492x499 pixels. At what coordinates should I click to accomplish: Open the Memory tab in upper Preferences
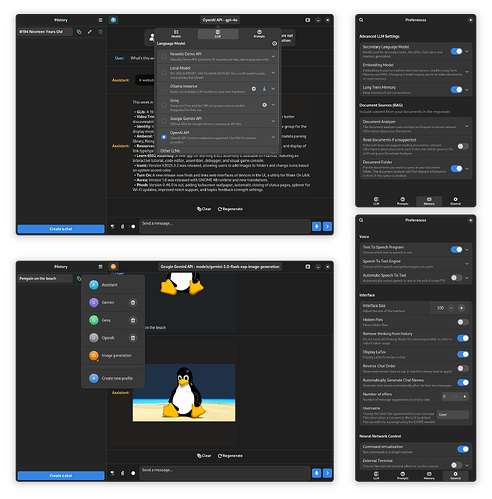[429, 201]
